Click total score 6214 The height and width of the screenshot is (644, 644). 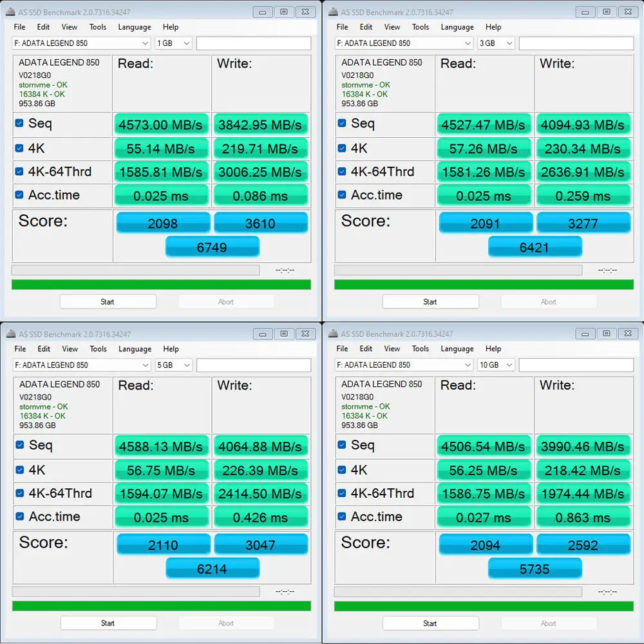(213, 569)
